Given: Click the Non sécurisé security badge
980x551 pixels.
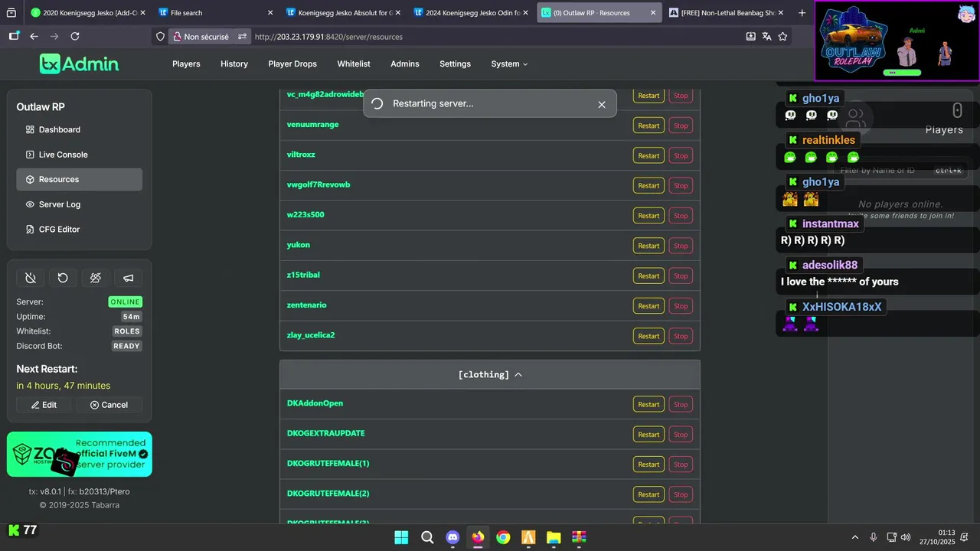Looking at the screenshot, I should [x=201, y=36].
